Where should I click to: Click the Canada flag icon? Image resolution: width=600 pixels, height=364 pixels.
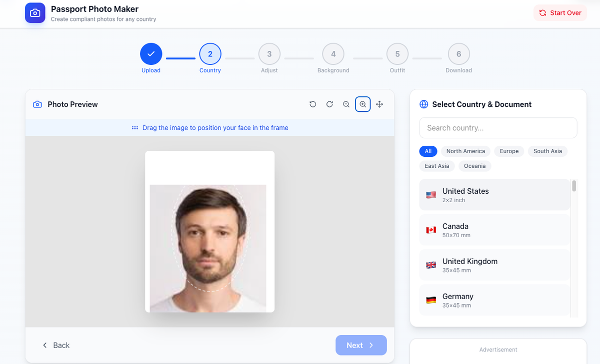tap(431, 230)
